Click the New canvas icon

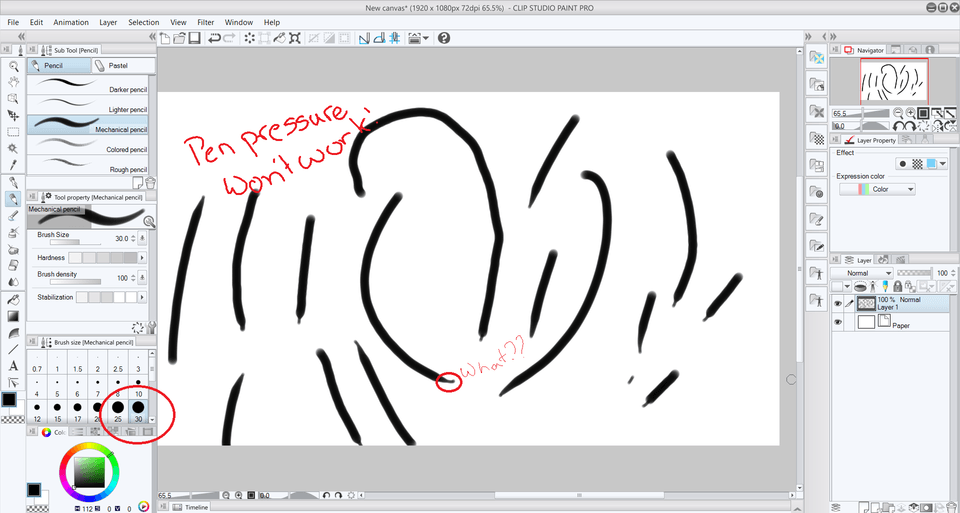point(165,39)
